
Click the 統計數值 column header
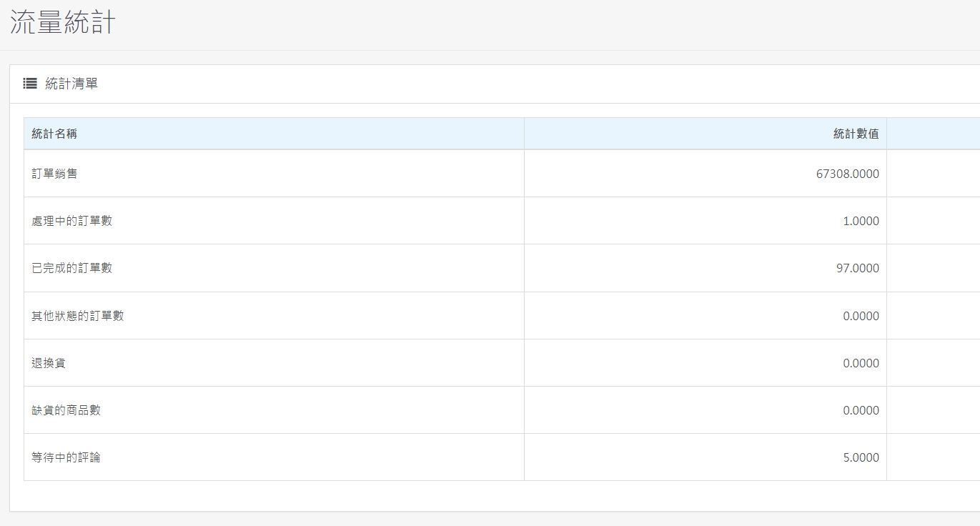[x=856, y=134]
